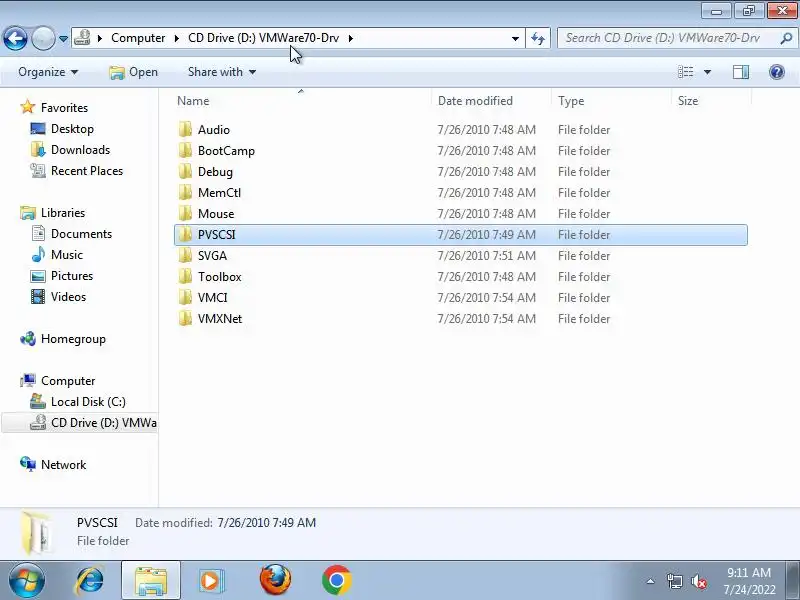This screenshot has height=600, width=800.
Task: Sort by the Name column header
Action: (301, 101)
